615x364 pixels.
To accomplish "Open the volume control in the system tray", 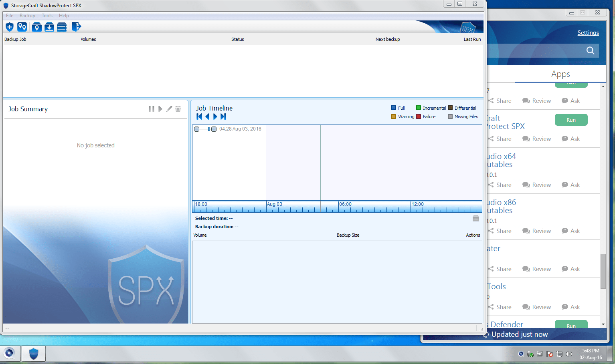I will tap(569, 354).
